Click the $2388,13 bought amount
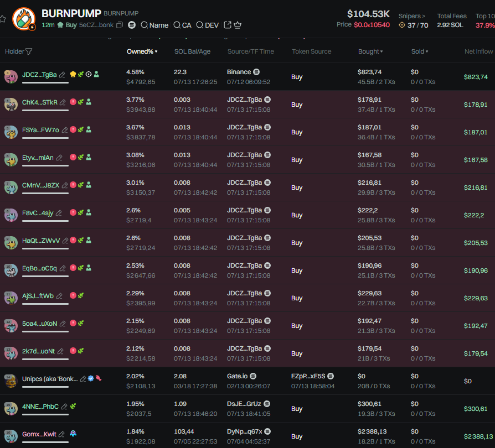Image resolution: width=495 pixels, height=448 pixels. 373,431
